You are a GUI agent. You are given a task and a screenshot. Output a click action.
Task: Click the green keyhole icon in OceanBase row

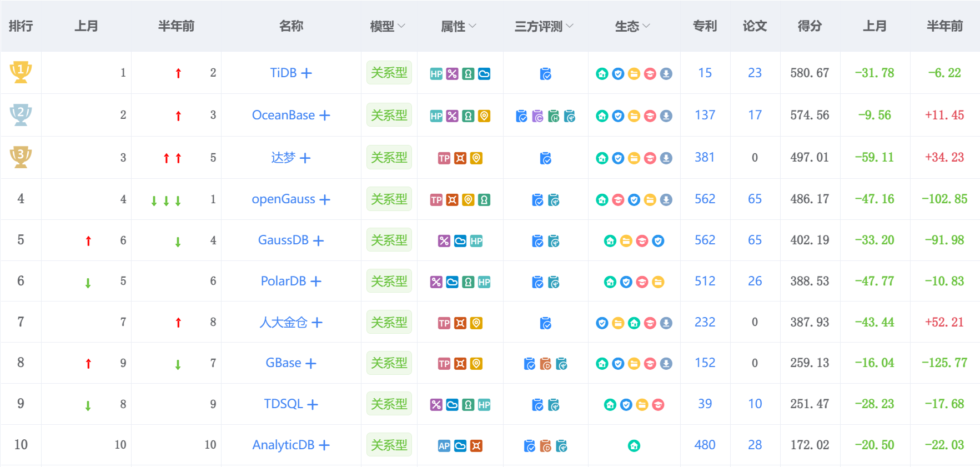[468, 116]
